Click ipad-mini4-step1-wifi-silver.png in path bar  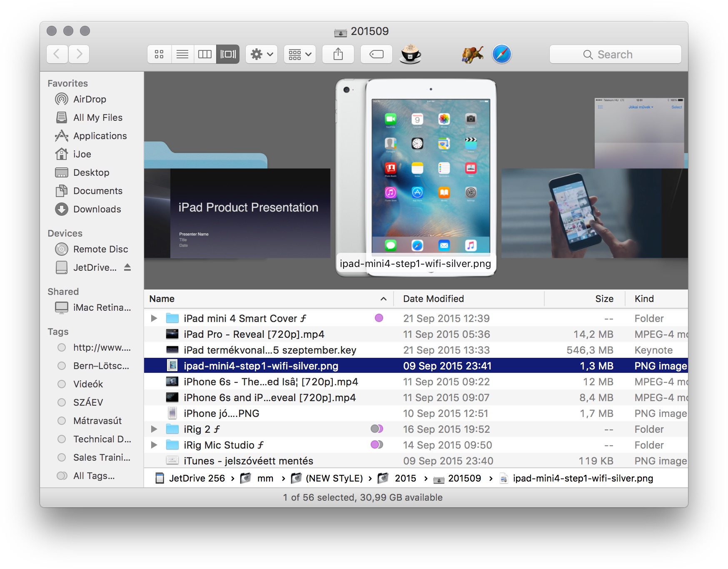click(576, 478)
